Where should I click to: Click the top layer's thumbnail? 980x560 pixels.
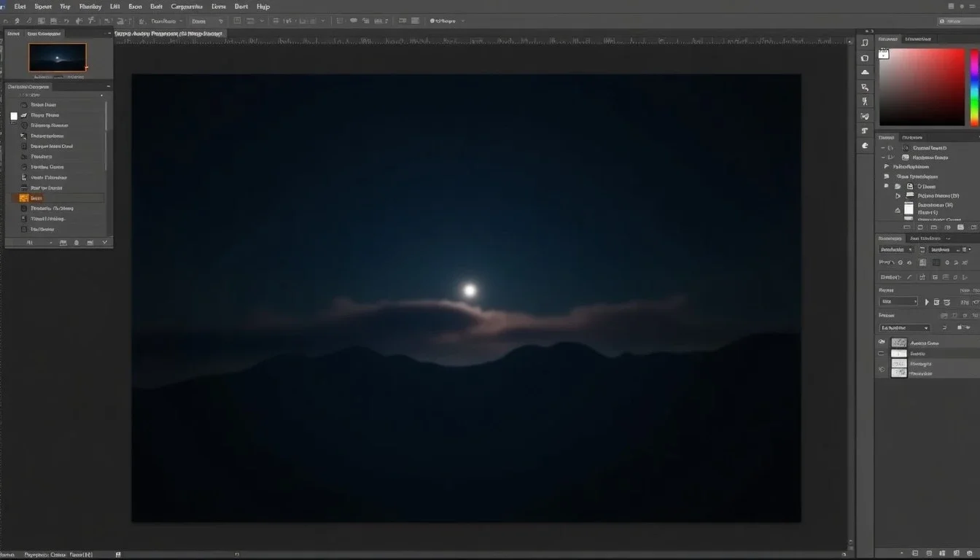[x=899, y=343]
